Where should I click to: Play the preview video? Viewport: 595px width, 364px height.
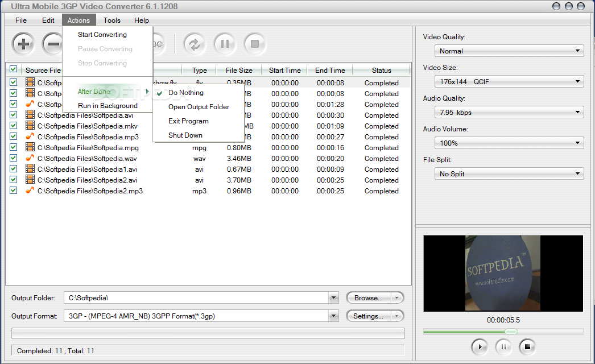click(480, 346)
